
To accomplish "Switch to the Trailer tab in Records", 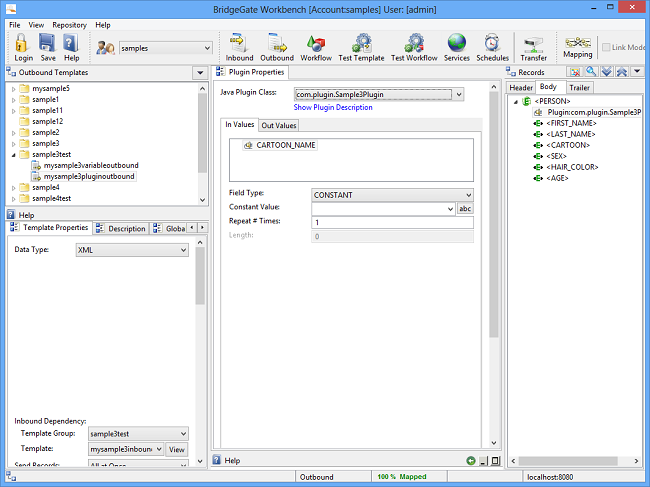I will coord(579,87).
